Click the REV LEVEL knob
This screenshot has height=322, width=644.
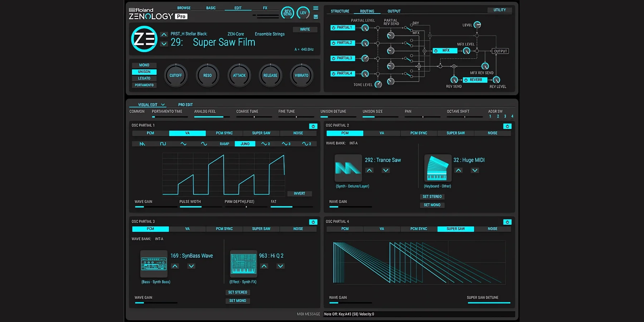pyautogui.click(x=496, y=80)
